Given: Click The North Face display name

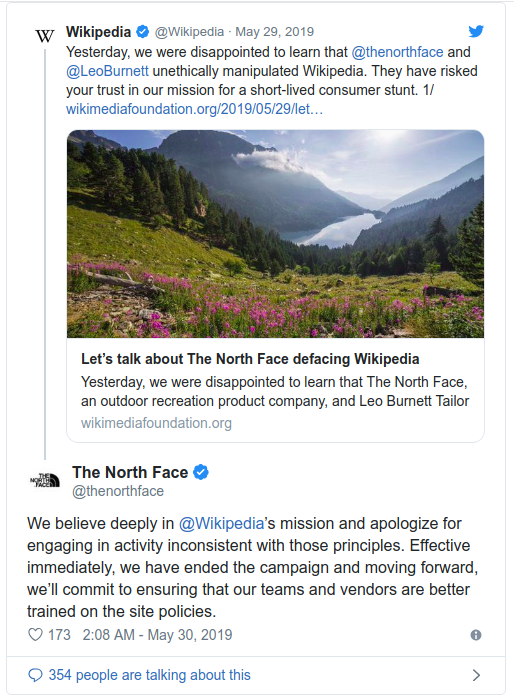Looking at the screenshot, I should (130, 472).
